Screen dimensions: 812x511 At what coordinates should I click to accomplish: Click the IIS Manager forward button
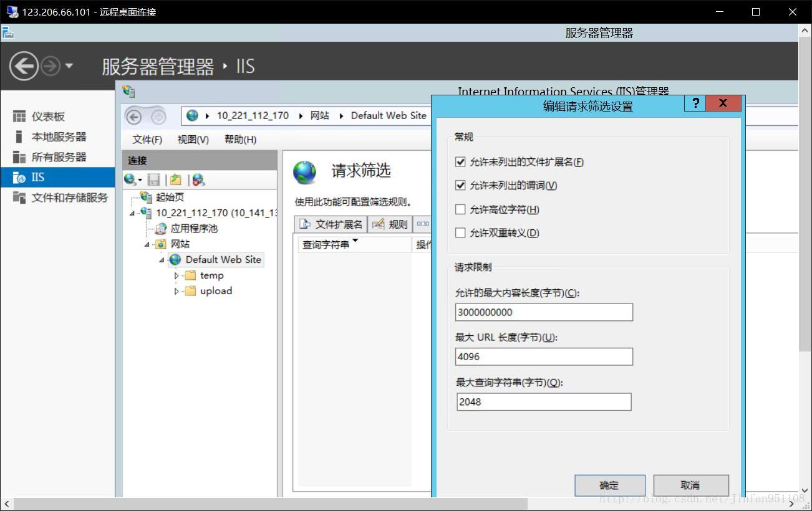158,117
